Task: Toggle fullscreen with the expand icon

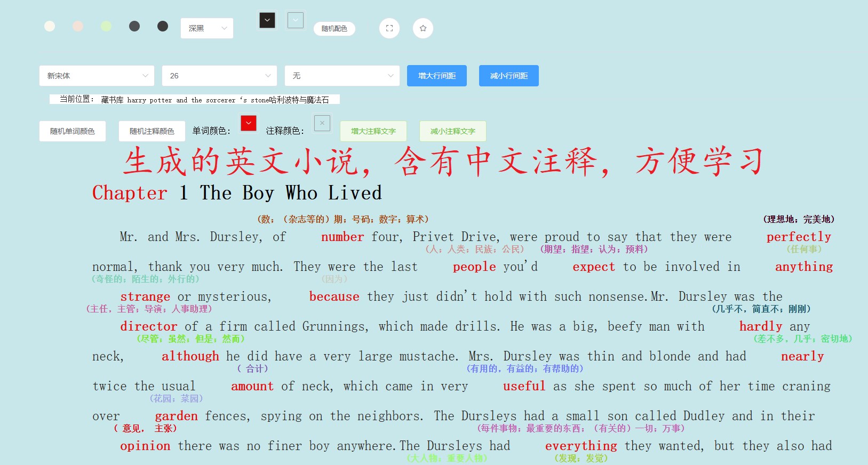Action: (389, 28)
